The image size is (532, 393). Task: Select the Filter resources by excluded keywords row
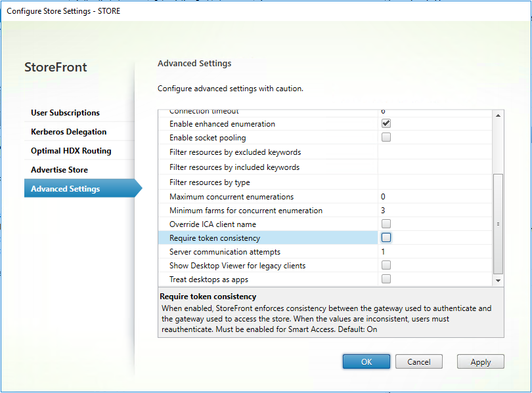[x=263, y=153]
